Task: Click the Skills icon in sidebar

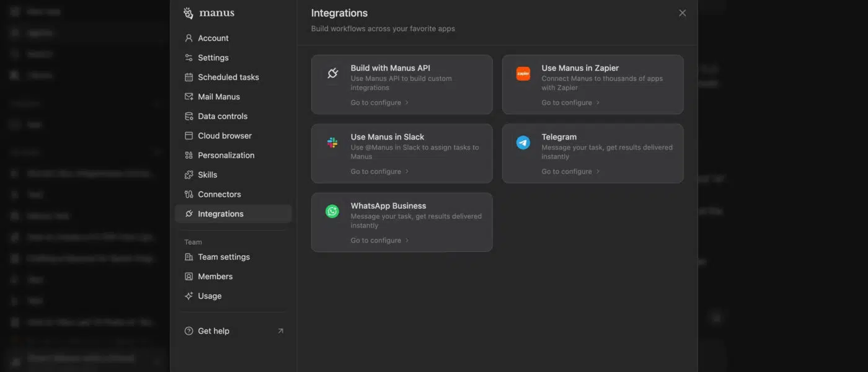Action: coord(188,174)
